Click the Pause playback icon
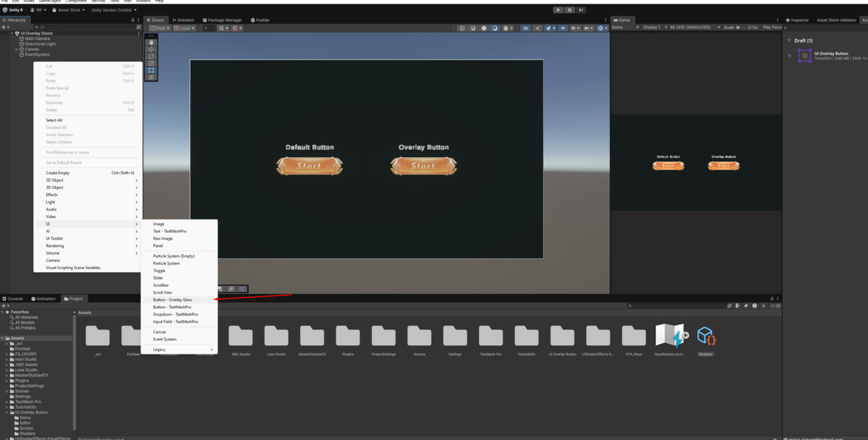This screenshot has width=868, height=440. 569,9
